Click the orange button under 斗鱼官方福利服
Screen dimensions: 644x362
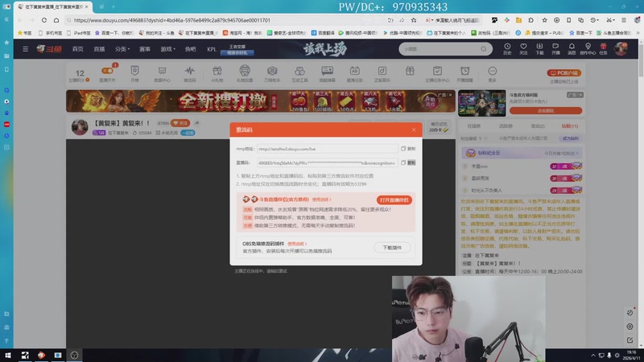546,111
